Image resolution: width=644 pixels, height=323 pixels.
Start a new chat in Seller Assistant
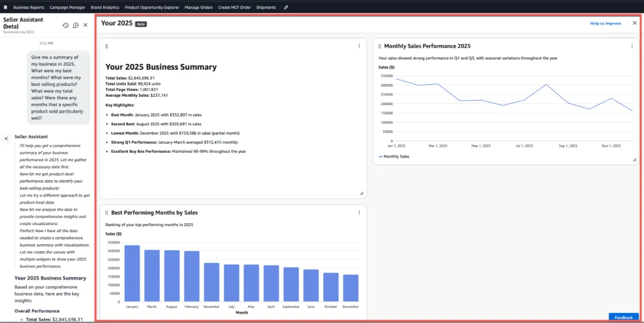(x=76, y=25)
